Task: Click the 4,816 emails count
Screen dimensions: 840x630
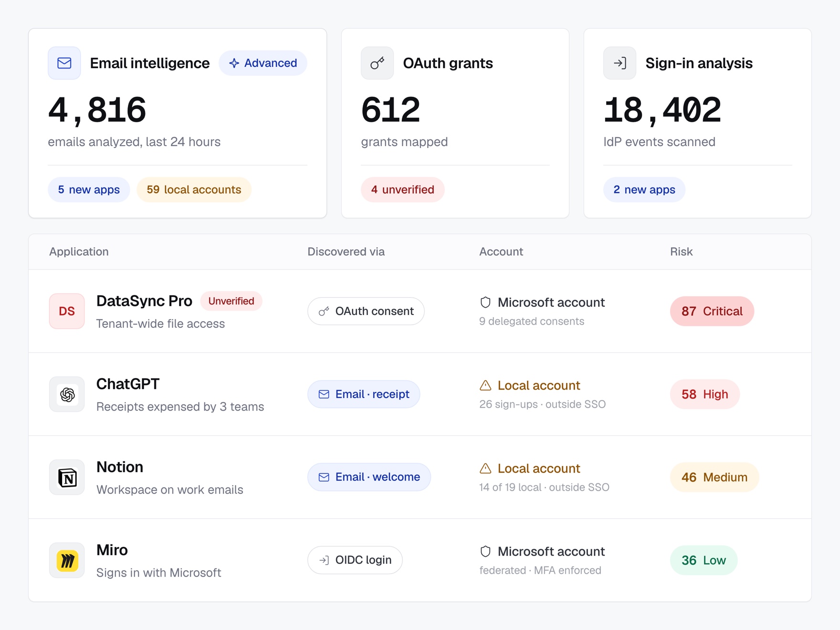Action: point(97,110)
